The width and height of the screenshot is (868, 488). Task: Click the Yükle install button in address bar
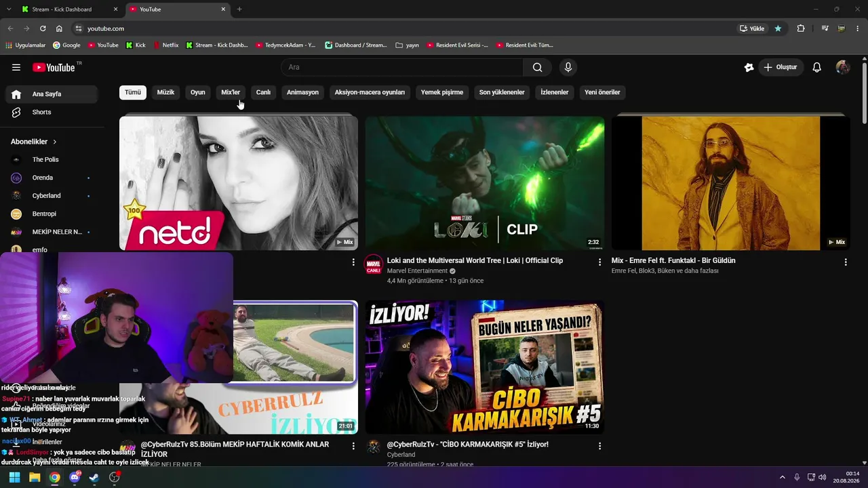[x=752, y=28]
